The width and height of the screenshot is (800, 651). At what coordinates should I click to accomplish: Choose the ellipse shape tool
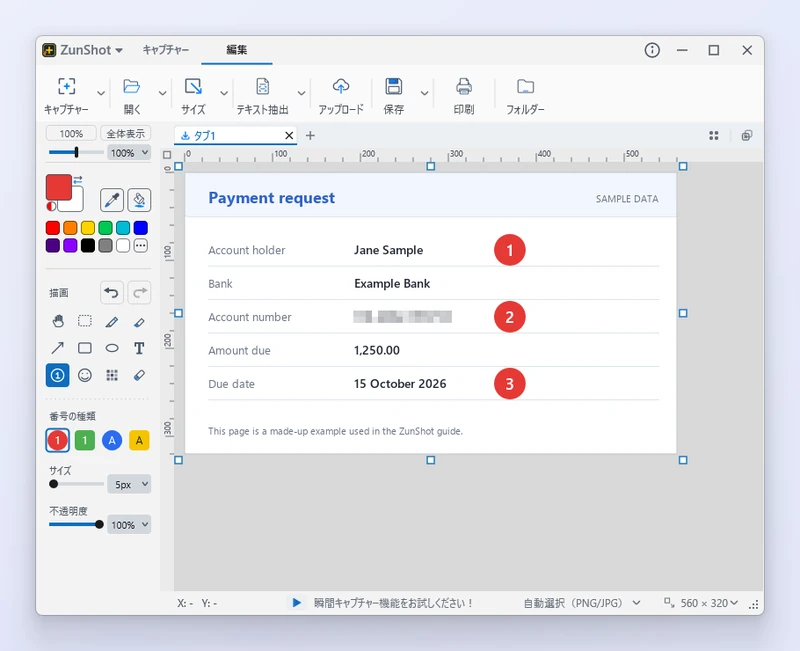[112, 348]
